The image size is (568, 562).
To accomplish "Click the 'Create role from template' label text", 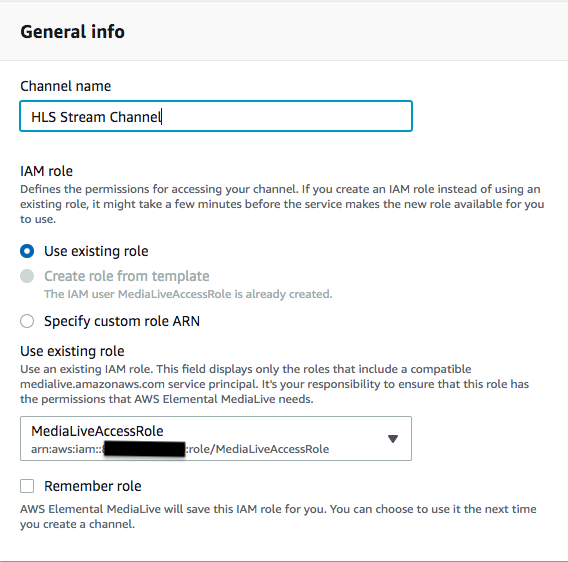I will point(127,276).
